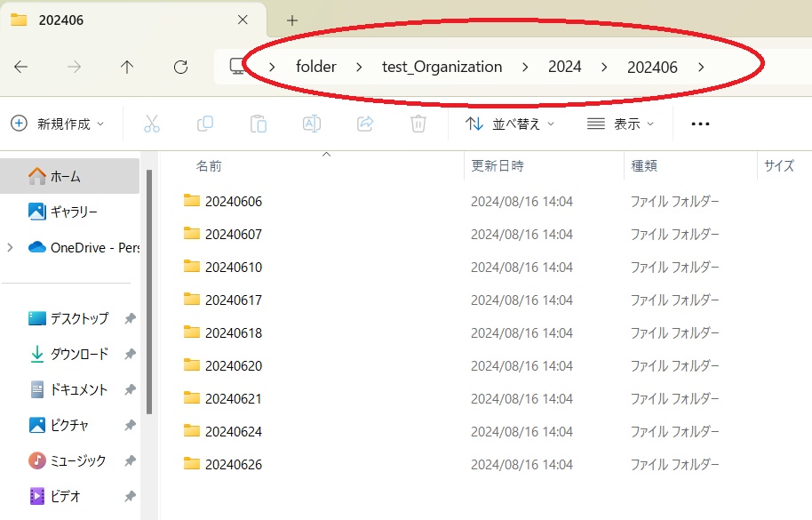Open the 新規作成 dropdown
This screenshot has width=812, height=520.
[58, 124]
